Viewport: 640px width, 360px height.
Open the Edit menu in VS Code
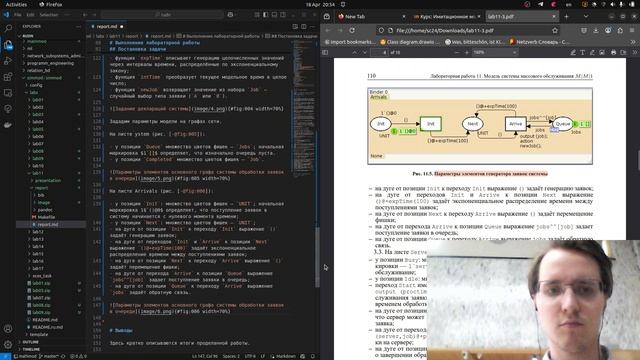pyautogui.click(x=31, y=15)
